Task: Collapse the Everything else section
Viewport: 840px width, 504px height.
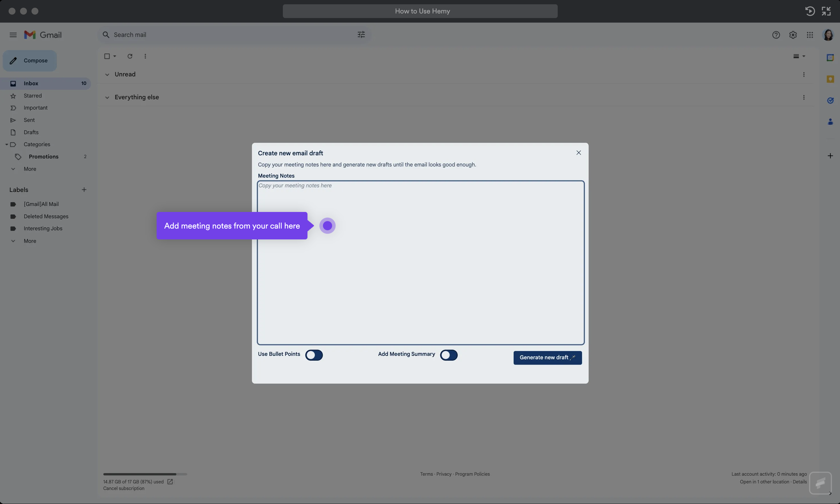Action: 107,98
